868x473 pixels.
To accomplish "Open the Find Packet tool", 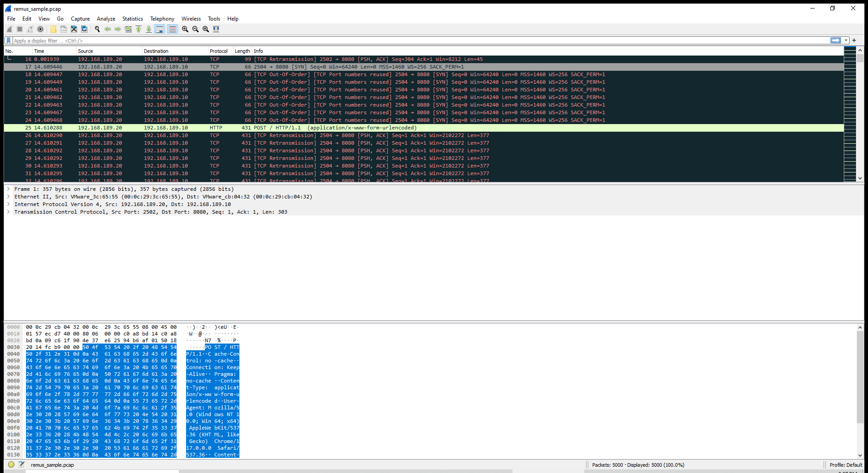I will coord(97,29).
